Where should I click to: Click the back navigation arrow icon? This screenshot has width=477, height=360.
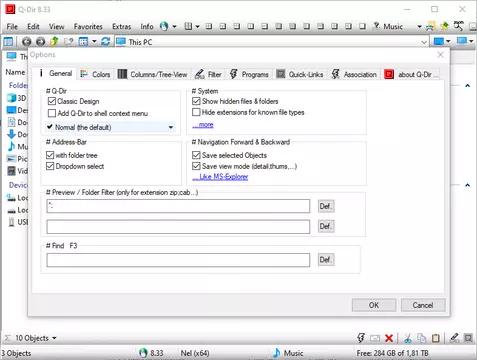[27, 42]
